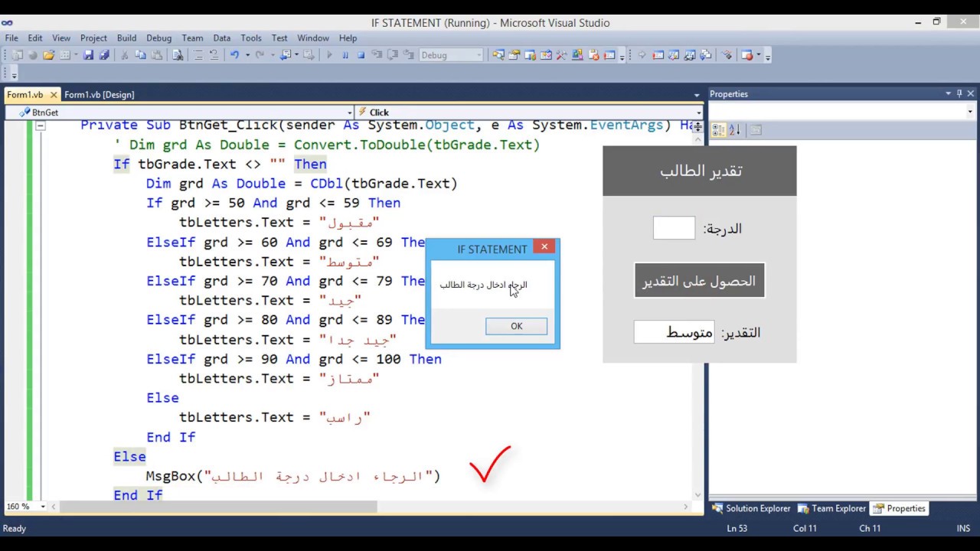Click the code editor horizontal scrollbar
This screenshot has width=980, height=551.
pos(218,507)
